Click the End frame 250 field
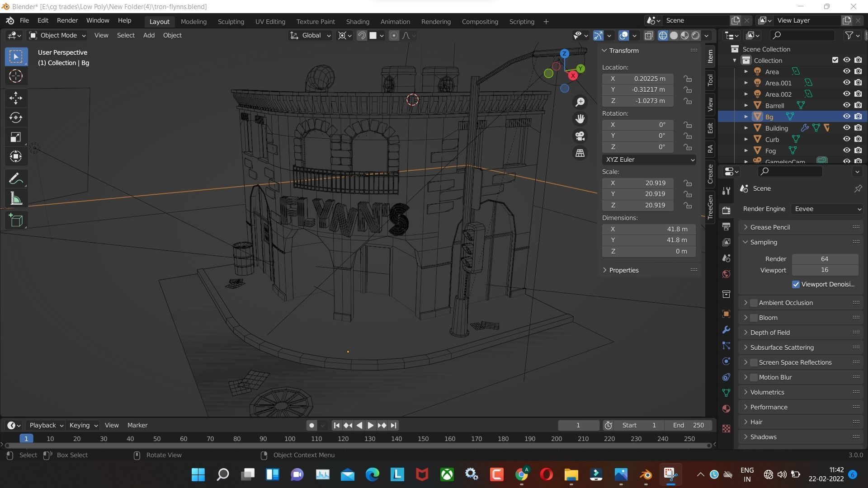Image resolution: width=868 pixels, height=488 pixels. pos(688,425)
